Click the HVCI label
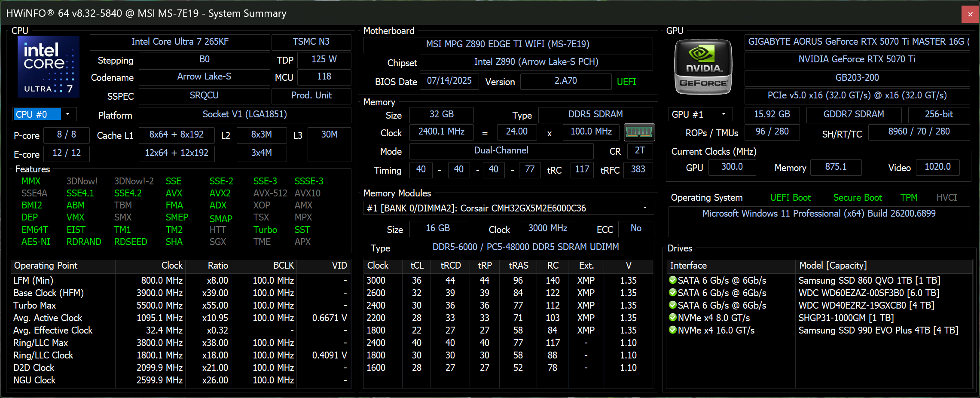The height and width of the screenshot is (398, 980). coord(946,198)
